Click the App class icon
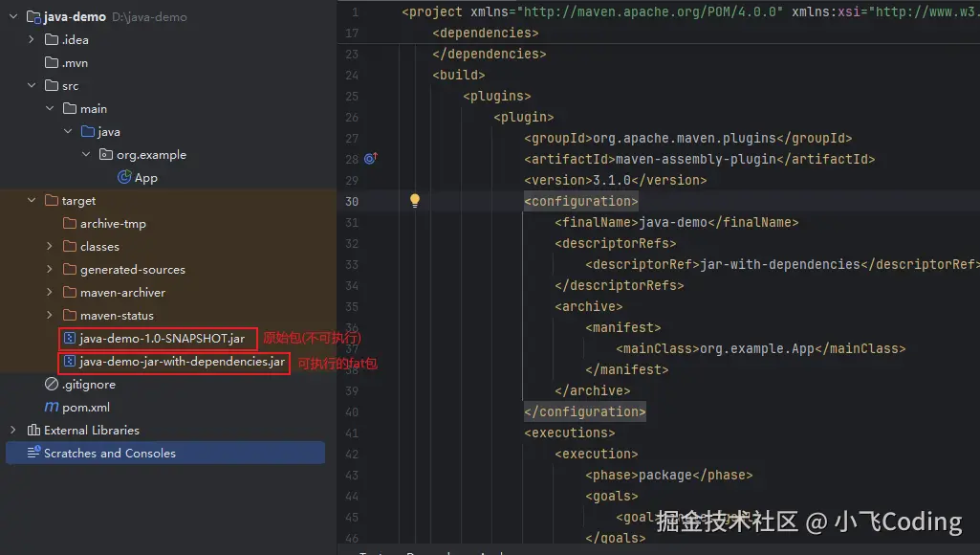Image resolution: width=980 pixels, height=555 pixels. click(x=123, y=177)
